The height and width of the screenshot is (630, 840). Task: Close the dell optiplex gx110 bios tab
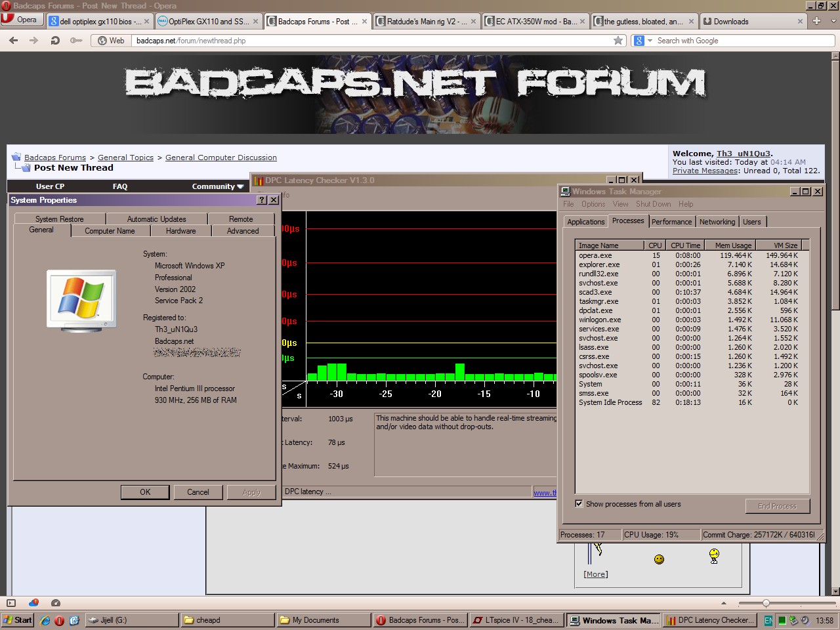146,21
